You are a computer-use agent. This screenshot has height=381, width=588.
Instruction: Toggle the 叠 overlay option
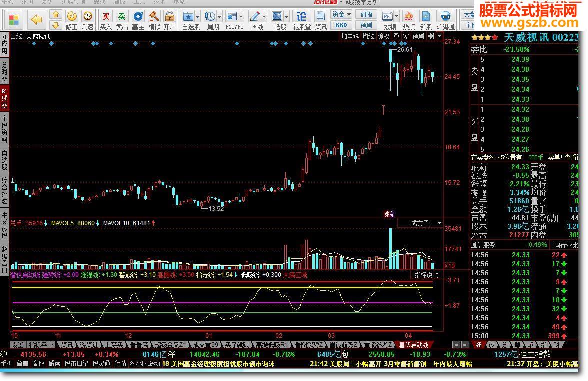click(x=396, y=36)
